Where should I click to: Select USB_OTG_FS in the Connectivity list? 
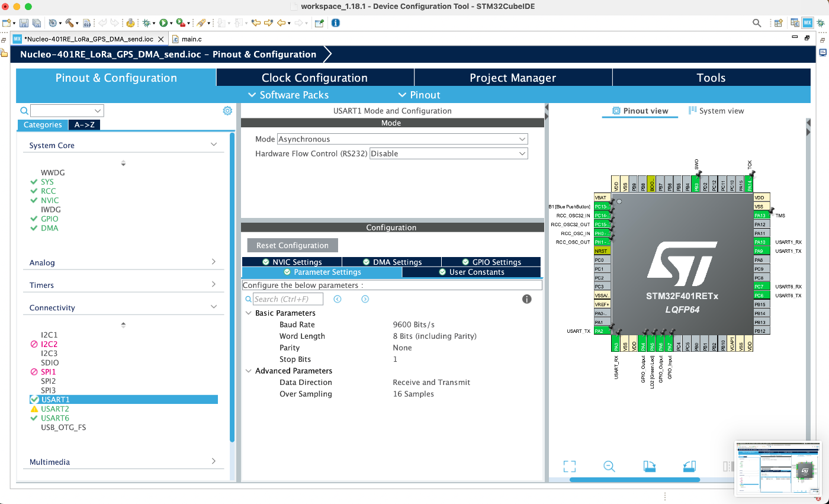(x=63, y=427)
